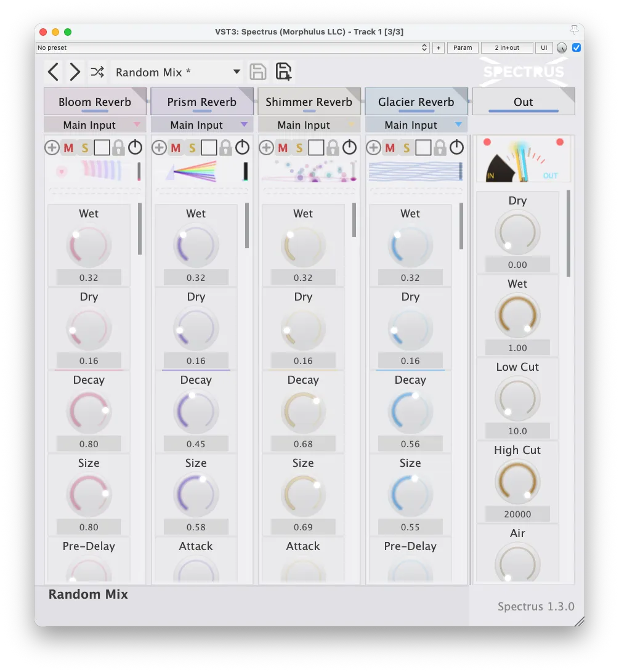Image resolution: width=619 pixels, height=672 pixels.
Task: Click the Prism Reverb rainbow visualizer
Action: 202,171
